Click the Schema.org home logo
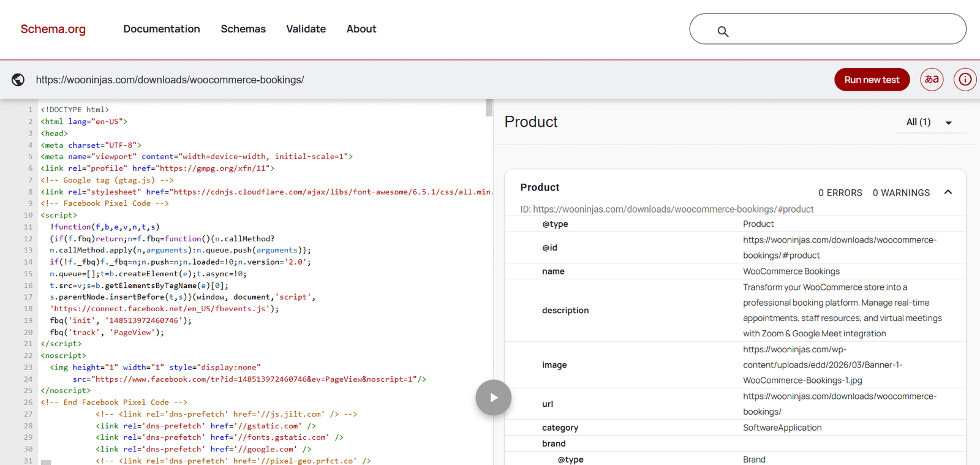980x465 pixels. click(53, 29)
